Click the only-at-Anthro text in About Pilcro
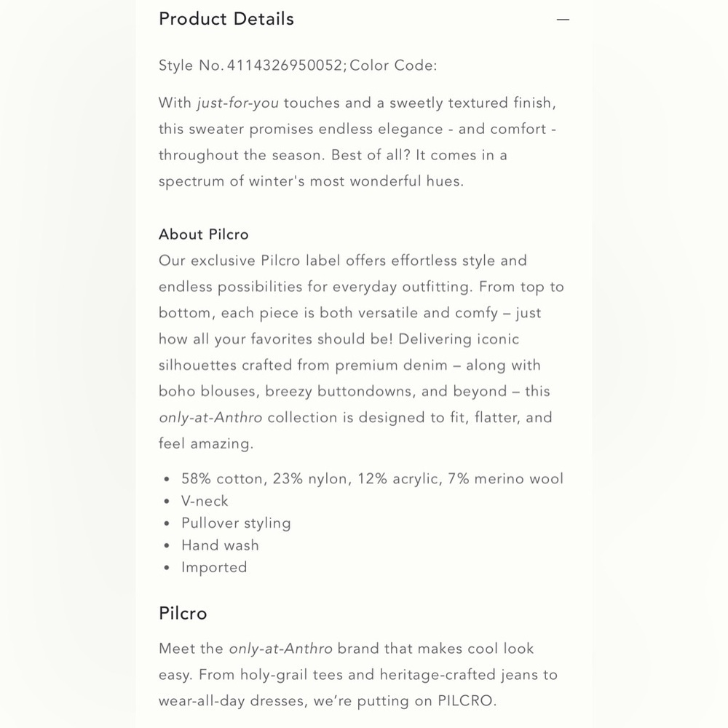Screen dimensions: 728x728 click(x=210, y=418)
